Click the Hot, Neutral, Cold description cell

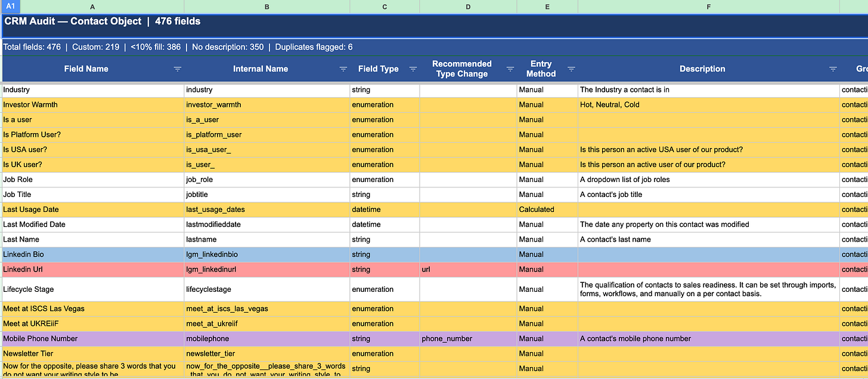coord(708,104)
